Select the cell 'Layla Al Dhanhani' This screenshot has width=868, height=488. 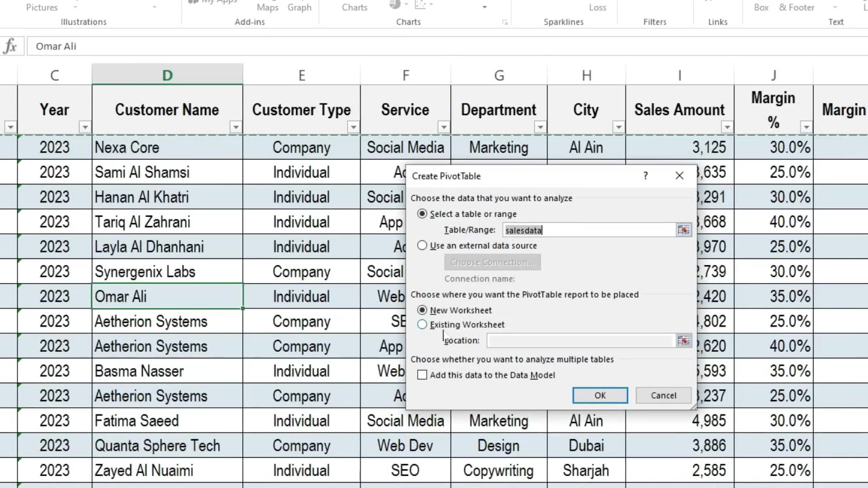[x=167, y=247]
